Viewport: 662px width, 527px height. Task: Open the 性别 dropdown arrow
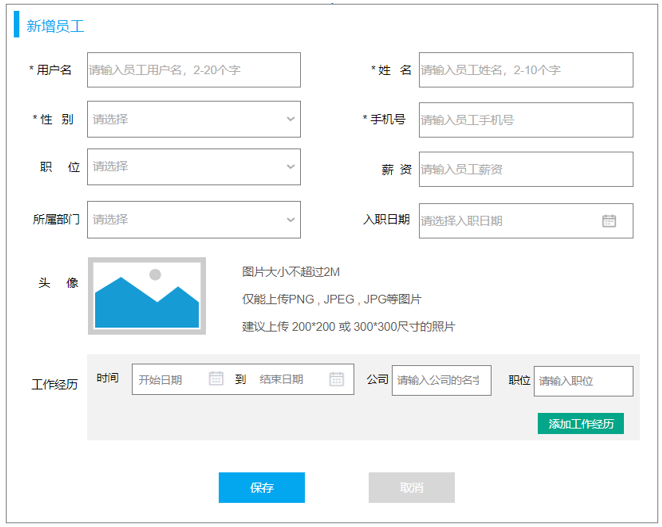coord(290,119)
